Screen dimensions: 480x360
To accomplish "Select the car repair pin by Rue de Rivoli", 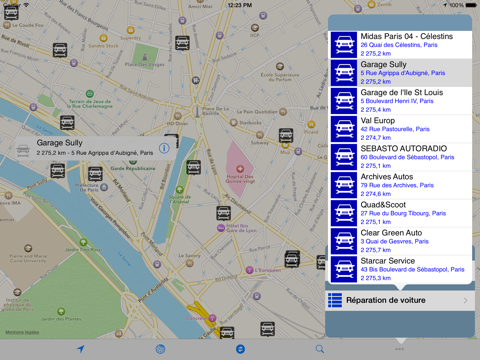I will tap(60, 50).
